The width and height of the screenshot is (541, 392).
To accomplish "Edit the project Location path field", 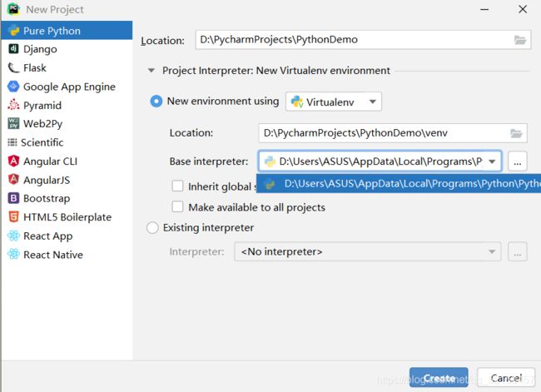I will pos(363,40).
